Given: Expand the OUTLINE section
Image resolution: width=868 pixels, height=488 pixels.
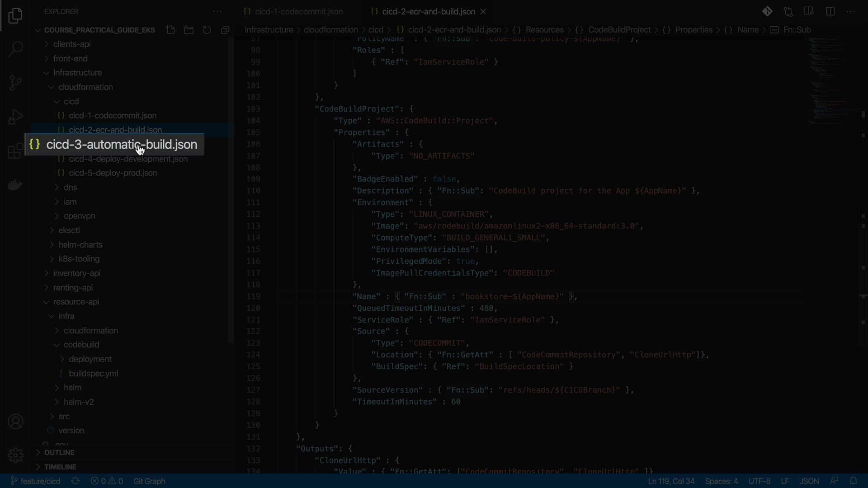Looking at the screenshot, I should pos(59,452).
